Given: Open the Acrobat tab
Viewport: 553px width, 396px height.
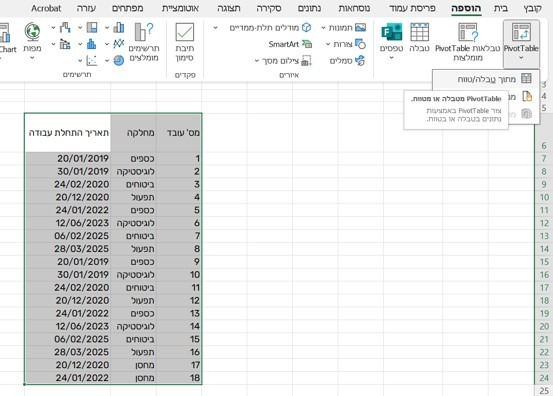Looking at the screenshot, I should click(46, 8).
